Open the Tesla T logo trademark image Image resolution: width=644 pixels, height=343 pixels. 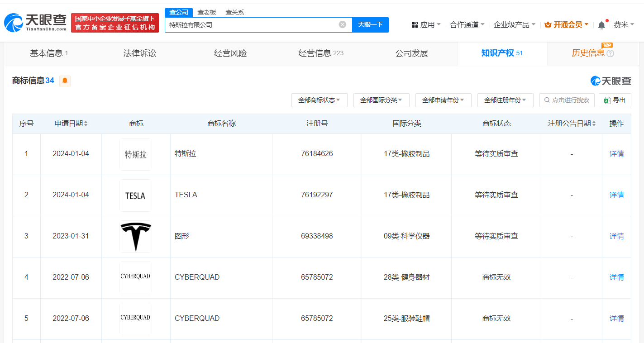[136, 236]
